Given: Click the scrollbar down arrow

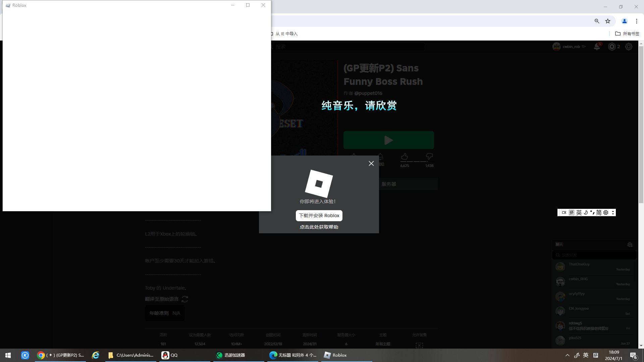Looking at the screenshot, I should click(641, 346).
